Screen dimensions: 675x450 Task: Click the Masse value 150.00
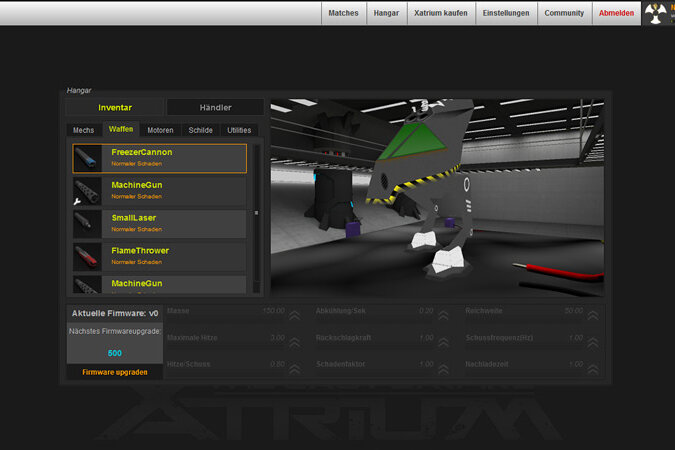pyautogui.click(x=273, y=311)
